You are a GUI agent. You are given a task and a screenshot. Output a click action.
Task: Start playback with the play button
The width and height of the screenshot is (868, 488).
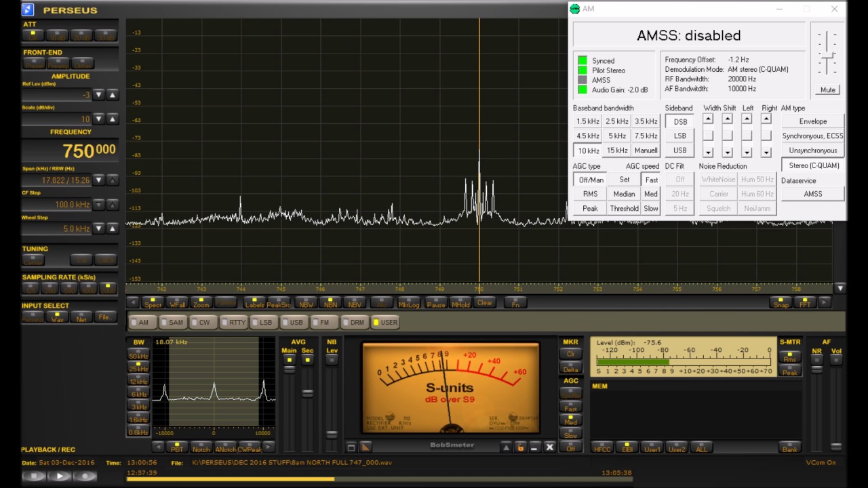point(59,476)
